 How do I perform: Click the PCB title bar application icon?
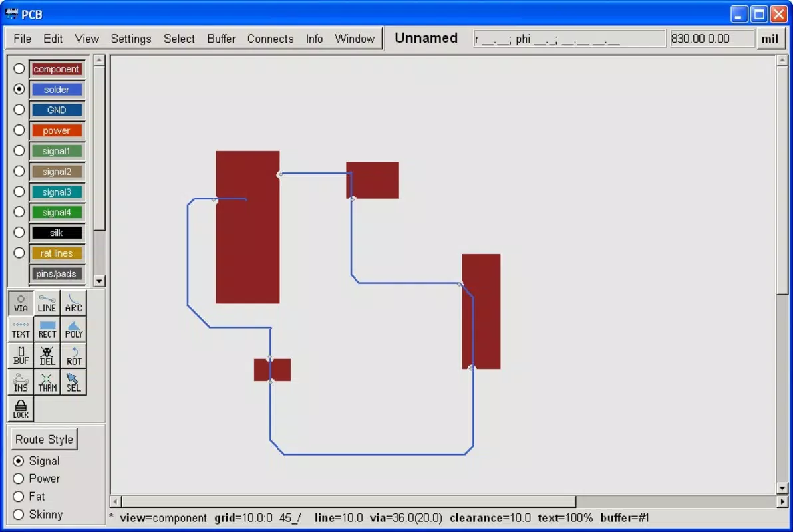tap(11, 14)
